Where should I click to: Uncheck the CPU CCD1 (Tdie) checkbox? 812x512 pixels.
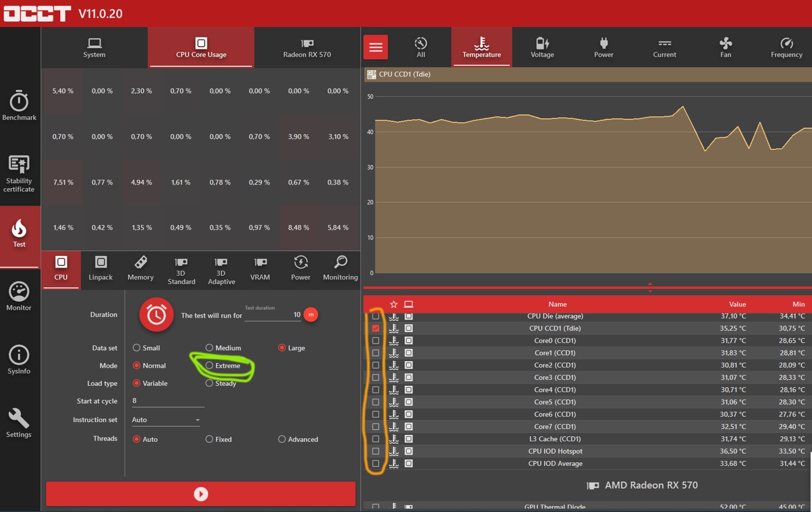coord(376,328)
